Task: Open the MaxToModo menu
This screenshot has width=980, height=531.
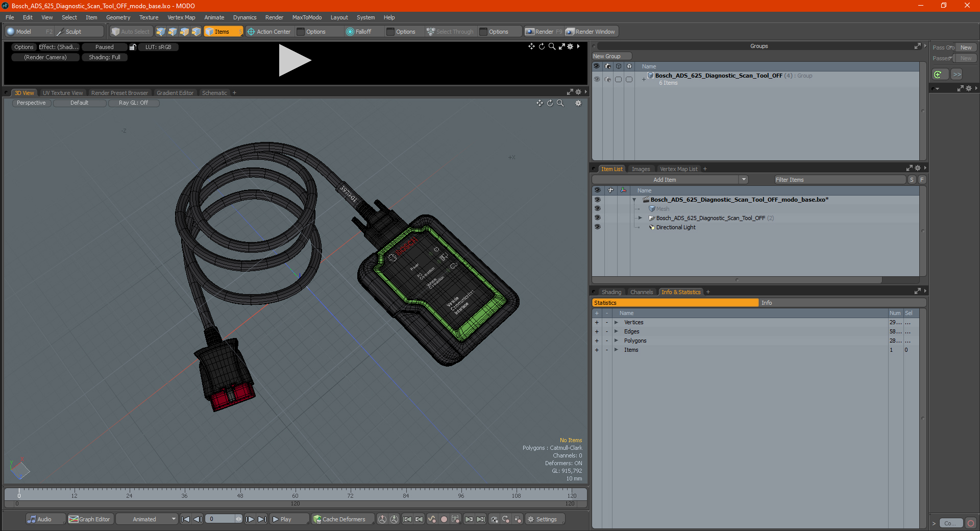Action: click(x=307, y=17)
